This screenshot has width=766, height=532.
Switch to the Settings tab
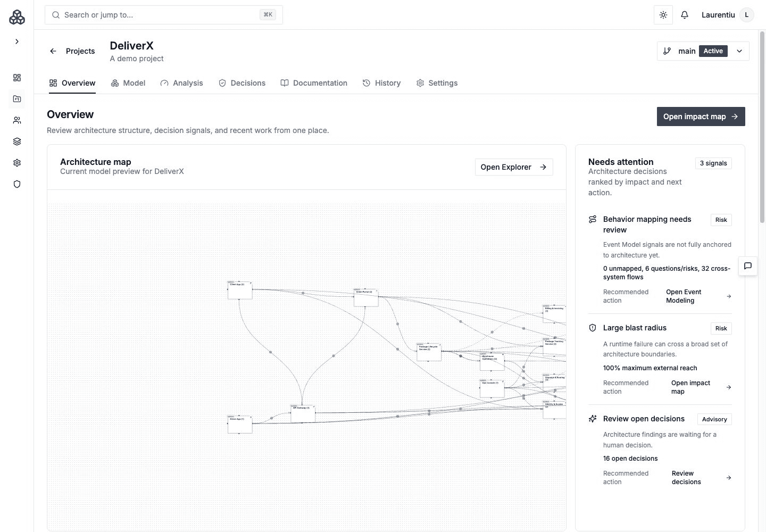pyautogui.click(x=437, y=83)
